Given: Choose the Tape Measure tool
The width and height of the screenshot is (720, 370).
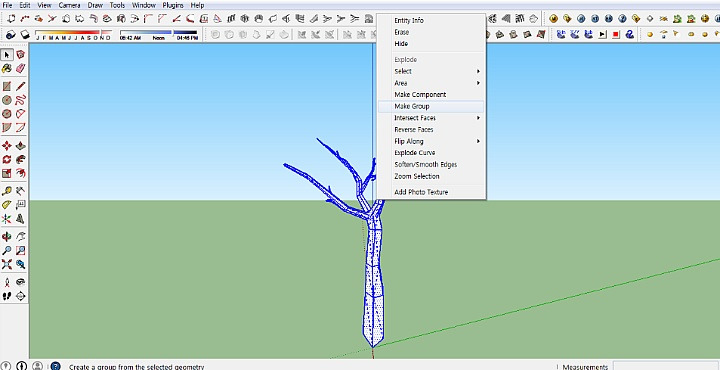Looking at the screenshot, I should coord(7,191).
